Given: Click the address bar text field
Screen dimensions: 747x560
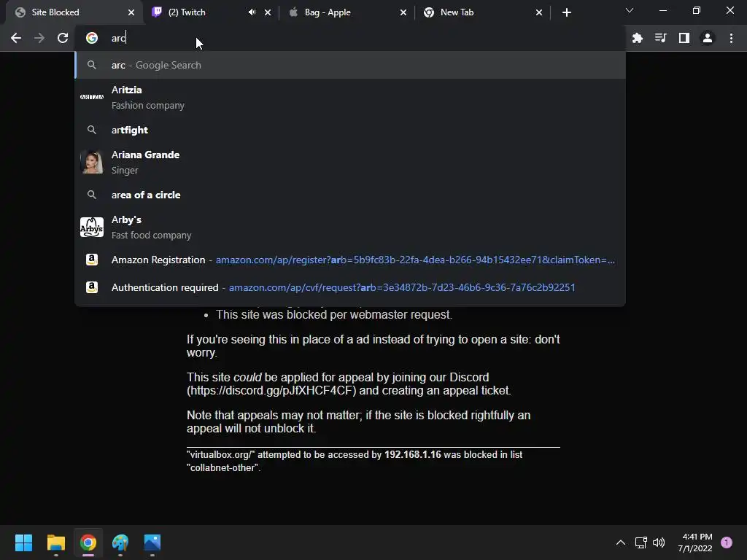Looking at the screenshot, I should click(350, 38).
